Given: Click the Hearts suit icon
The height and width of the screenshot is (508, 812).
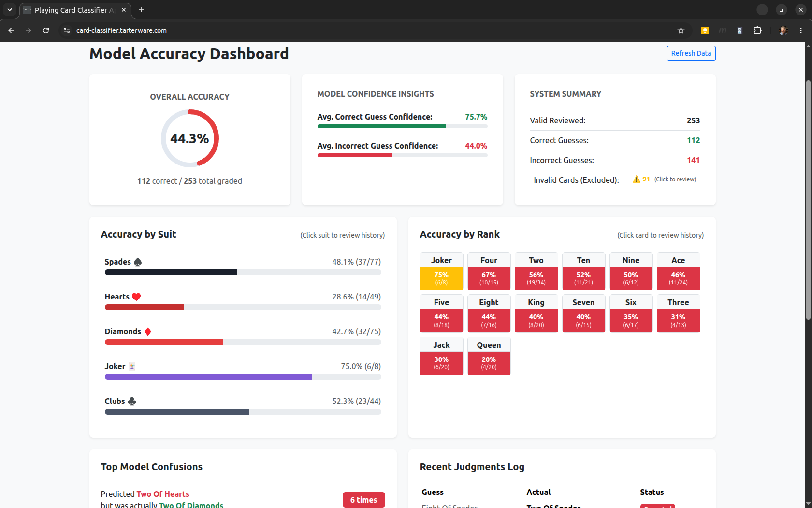Looking at the screenshot, I should coord(136,297).
